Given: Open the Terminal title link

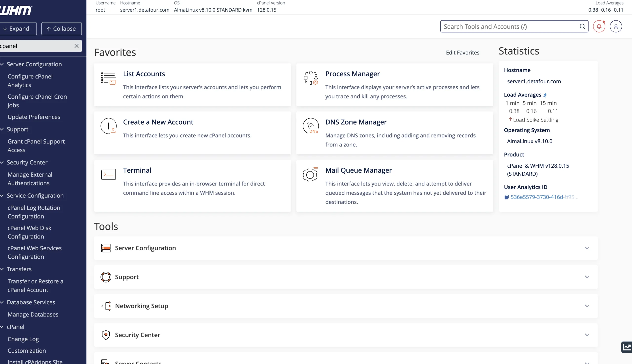Looking at the screenshot, I should (137, 170).
